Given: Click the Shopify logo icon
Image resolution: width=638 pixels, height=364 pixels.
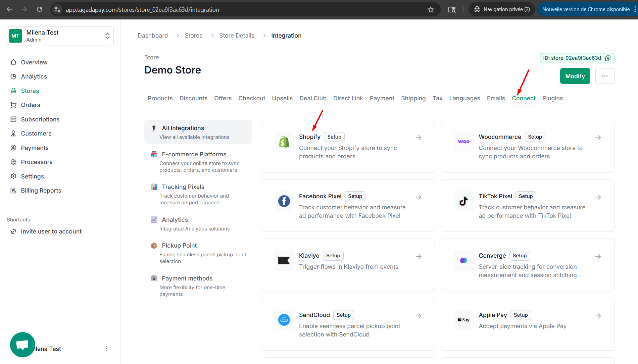Looking at the screenshot, I should [284, 142].
